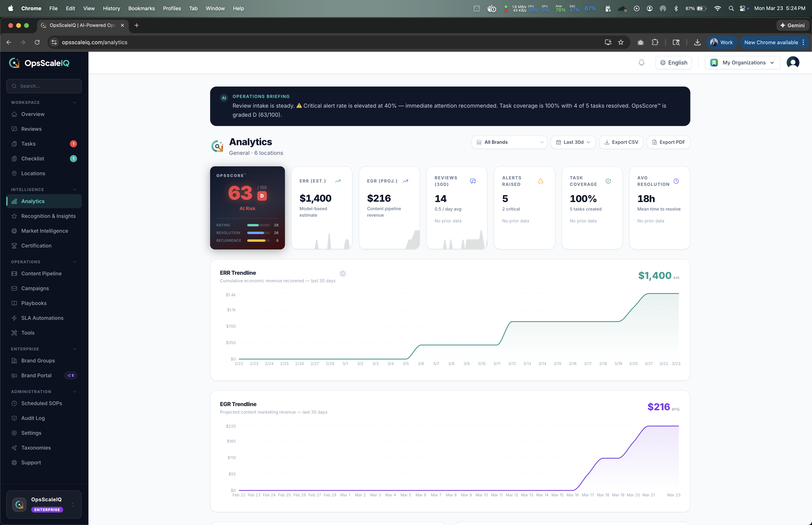Open Chrome extensions puzzle icon

[655, 42]
